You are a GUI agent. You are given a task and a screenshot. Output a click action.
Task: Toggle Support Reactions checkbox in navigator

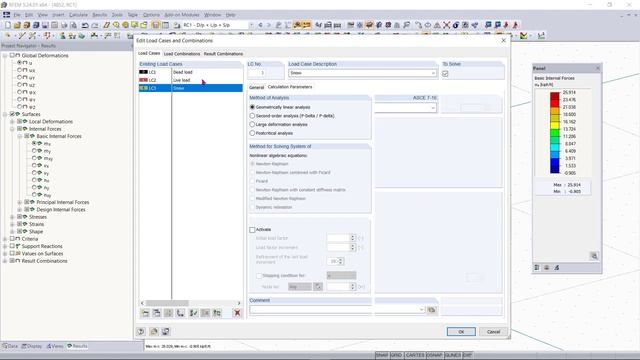[x=12, y=246]
